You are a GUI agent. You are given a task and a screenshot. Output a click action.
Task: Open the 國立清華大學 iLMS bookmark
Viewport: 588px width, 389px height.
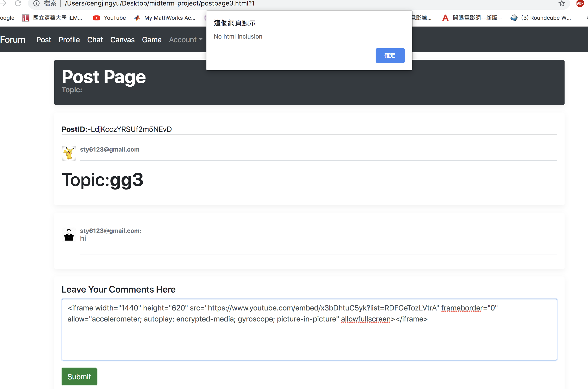(52, 18)
